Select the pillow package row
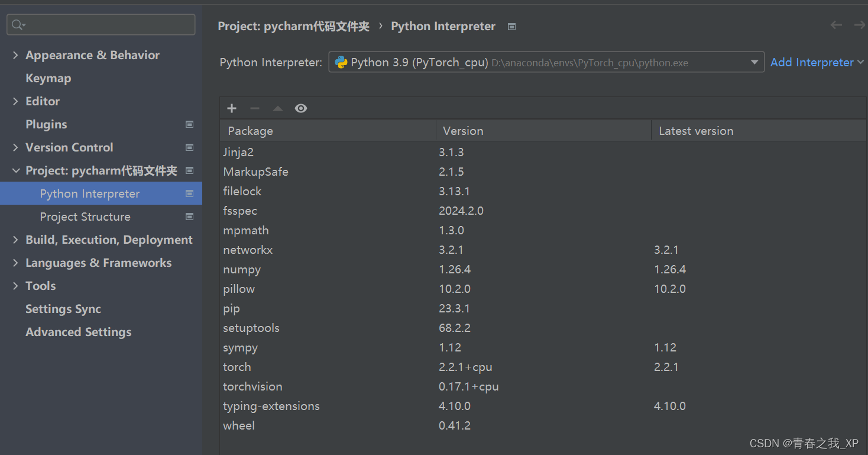868x455 pixels. click(543, 289)
